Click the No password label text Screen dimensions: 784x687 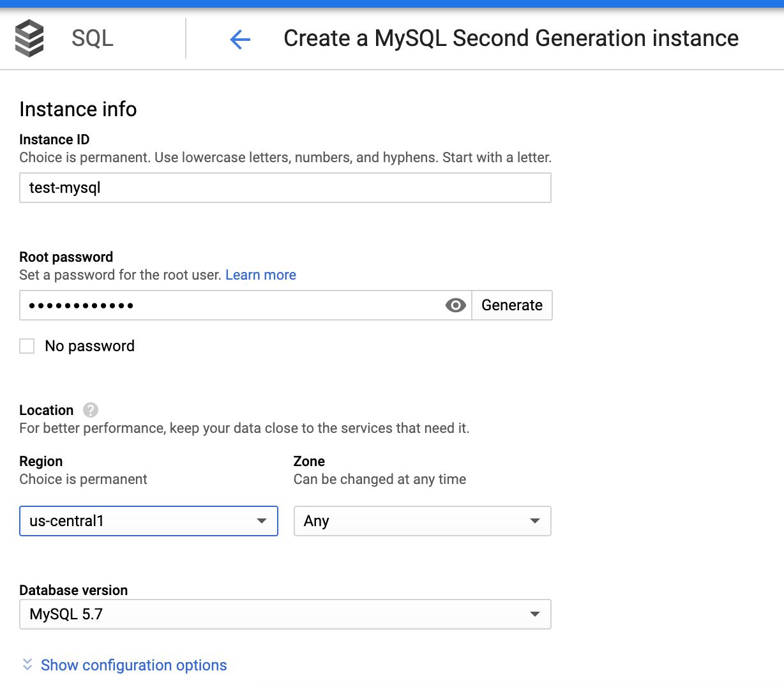pos(89,346)
